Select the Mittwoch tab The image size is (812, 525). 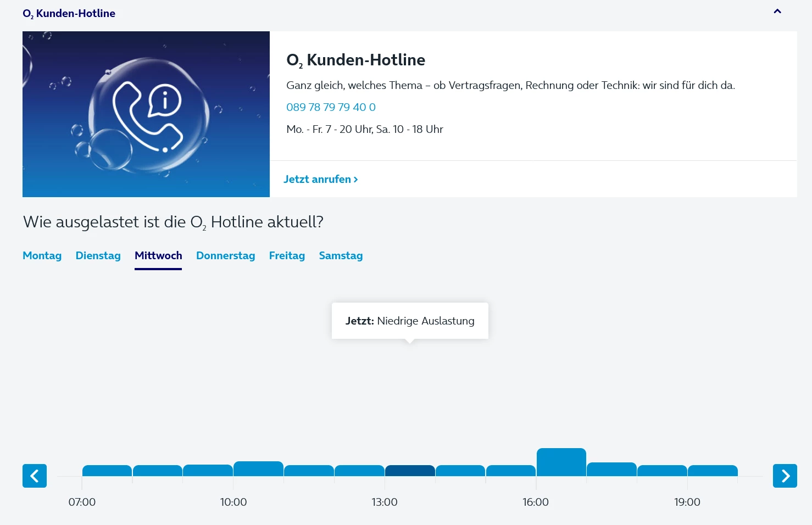[x=158, y=255]
